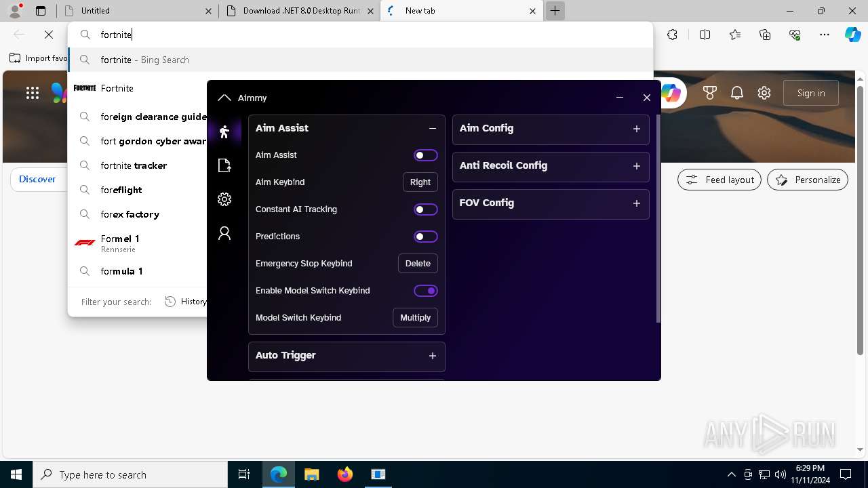The image size is (868, 488).
Task: Open Task View on the taskbar
Action: pos(245,474)
